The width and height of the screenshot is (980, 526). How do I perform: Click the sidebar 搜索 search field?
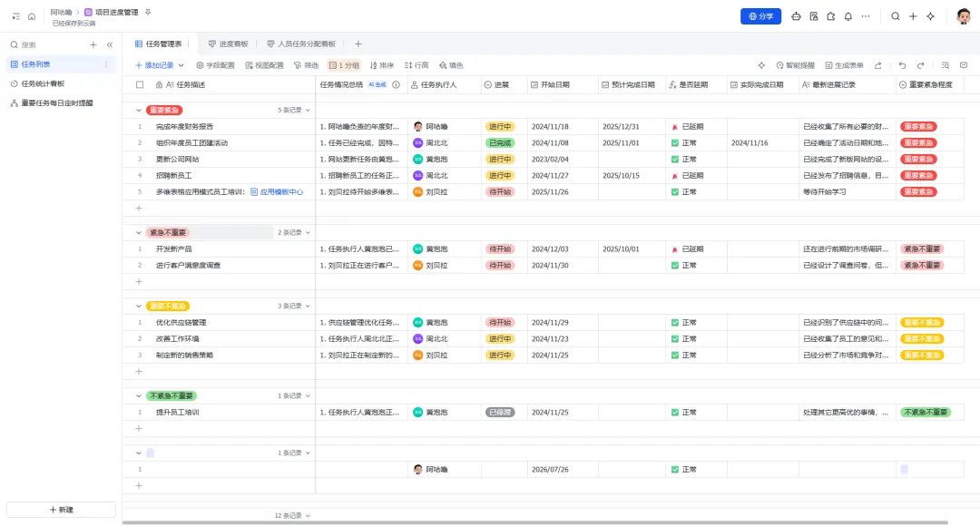coord(47,45)
